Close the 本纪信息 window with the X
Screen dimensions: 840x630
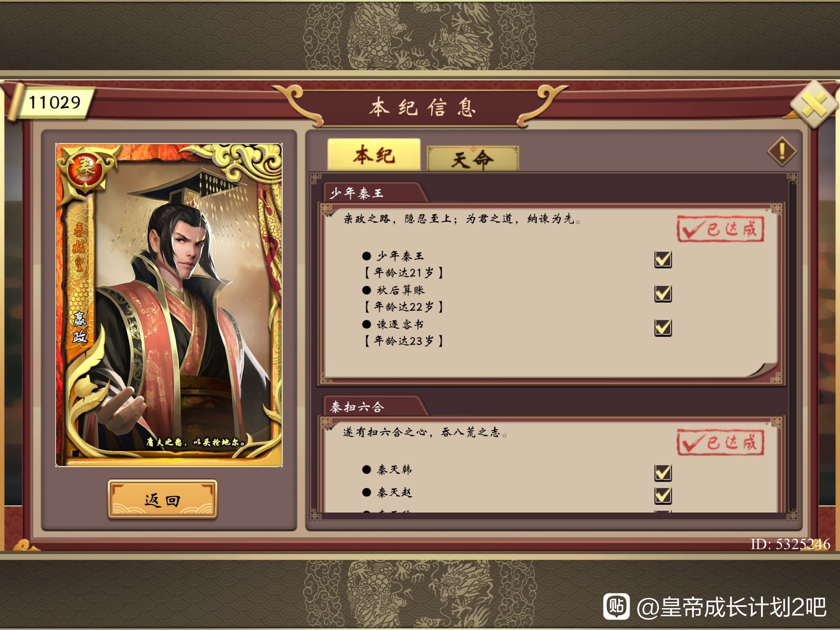point(814,104)
